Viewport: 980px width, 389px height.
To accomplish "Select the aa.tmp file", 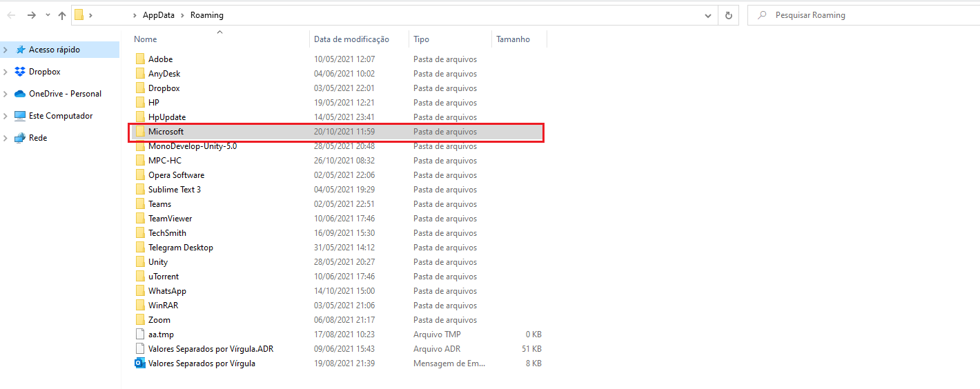I will (x=161, y=335).
